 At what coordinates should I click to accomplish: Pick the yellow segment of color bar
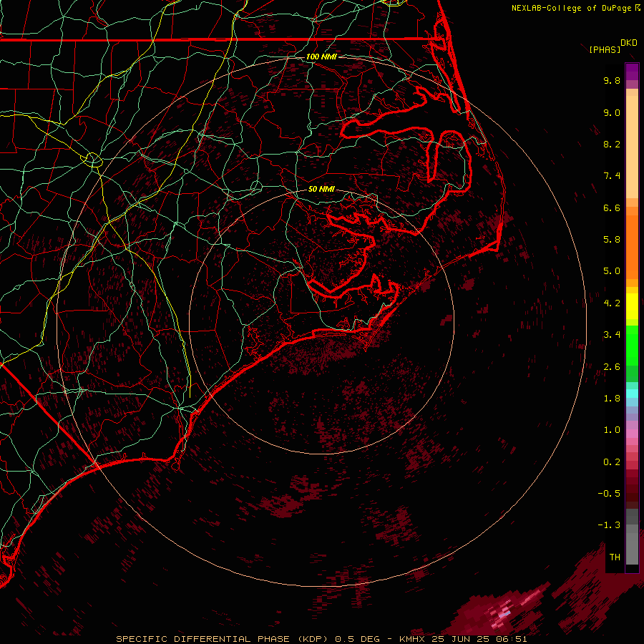click(632, 306)
